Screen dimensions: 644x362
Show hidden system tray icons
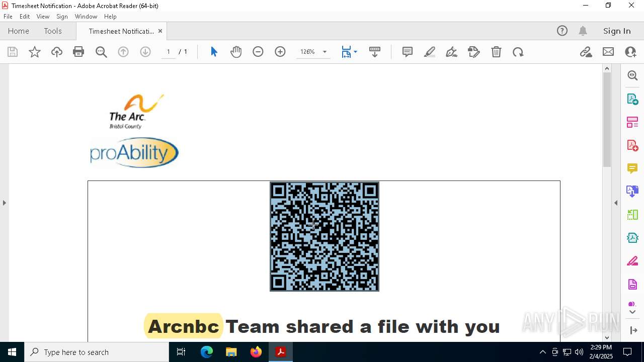[542, 352]
